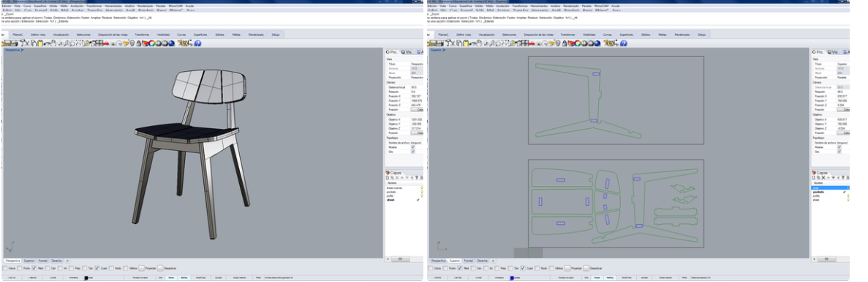
Task: Open Superior viewport title dropdown arrow
Action: [445, 50]
